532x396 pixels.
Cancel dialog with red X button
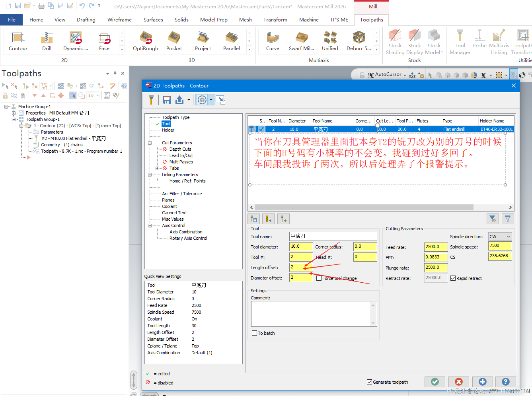tap(459, 382)
